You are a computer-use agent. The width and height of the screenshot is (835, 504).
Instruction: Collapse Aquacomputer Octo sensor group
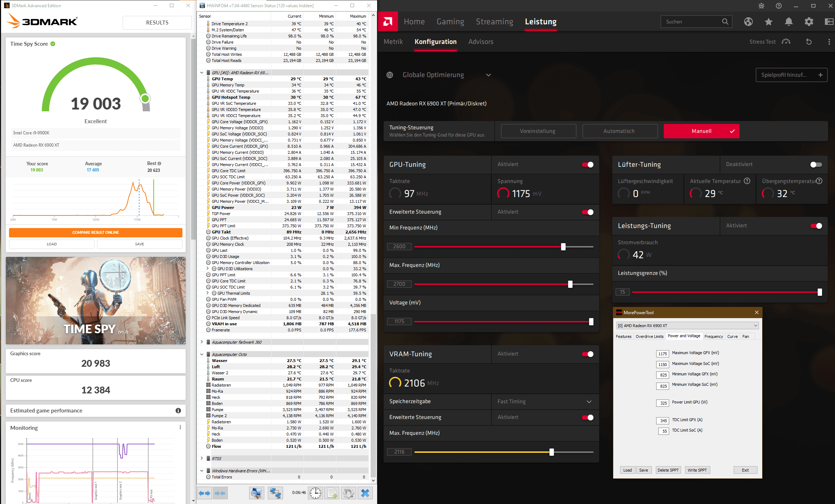pyautogui.click(x=202, y=354)
